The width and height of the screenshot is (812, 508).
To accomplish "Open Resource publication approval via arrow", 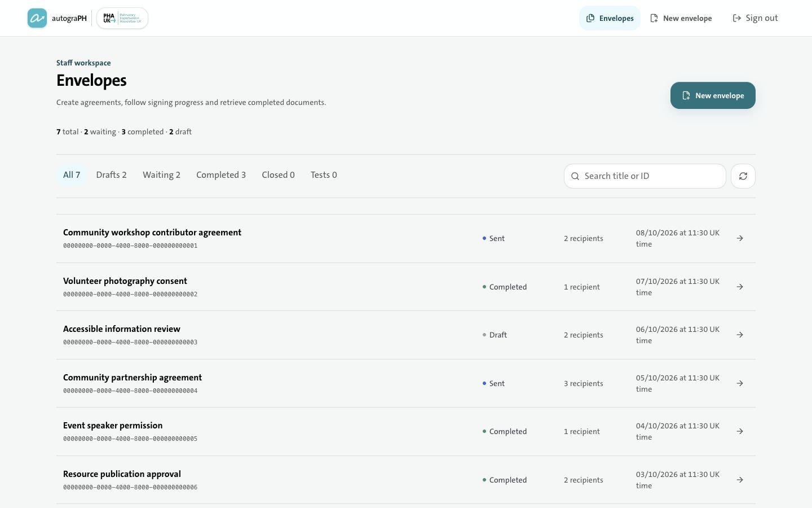I will click(740, 480).
